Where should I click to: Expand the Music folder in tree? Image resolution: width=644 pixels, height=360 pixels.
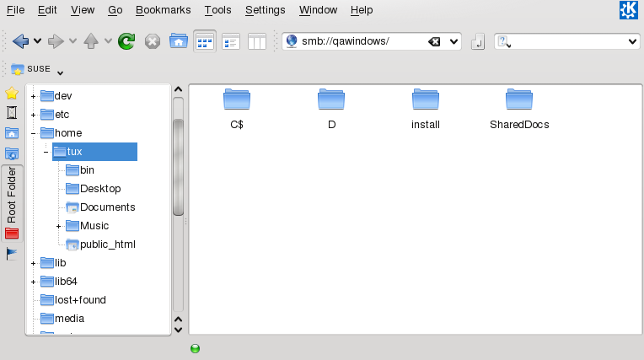pos(59,226)
